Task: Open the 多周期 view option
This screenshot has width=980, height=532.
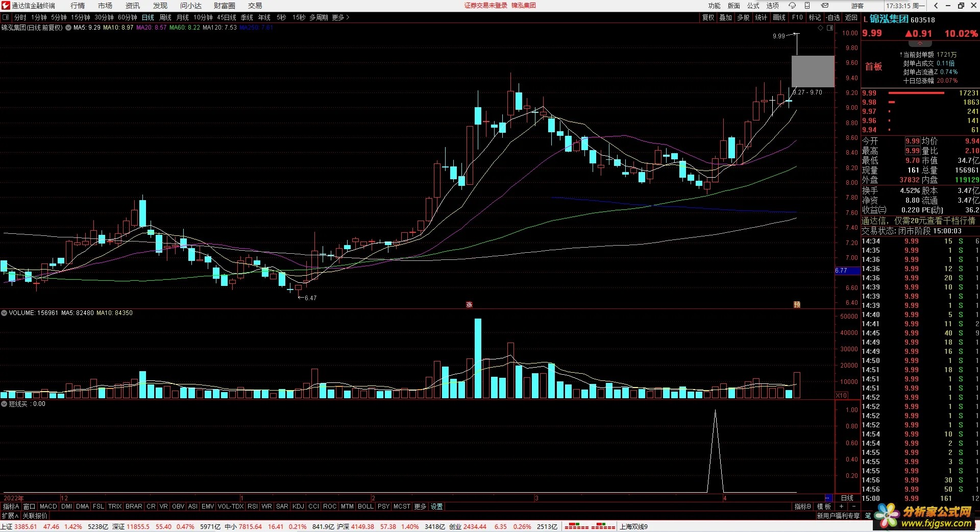Action: pos(318,17)
